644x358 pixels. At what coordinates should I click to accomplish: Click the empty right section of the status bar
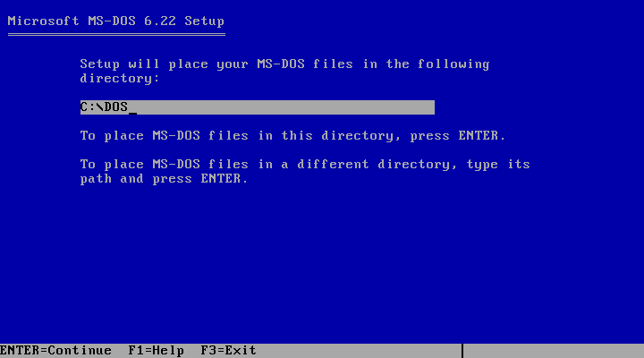(554, 351)
